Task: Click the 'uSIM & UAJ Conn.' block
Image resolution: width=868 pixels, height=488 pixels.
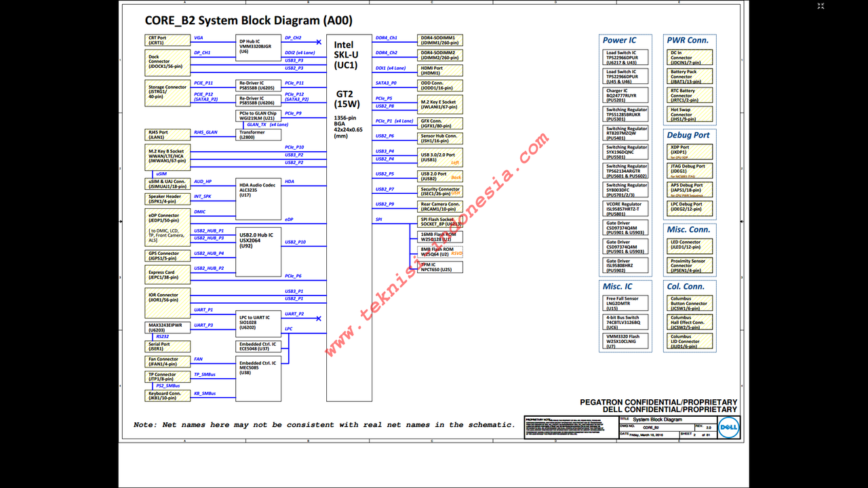Action: pyautogui.click(x=168, y=184)
